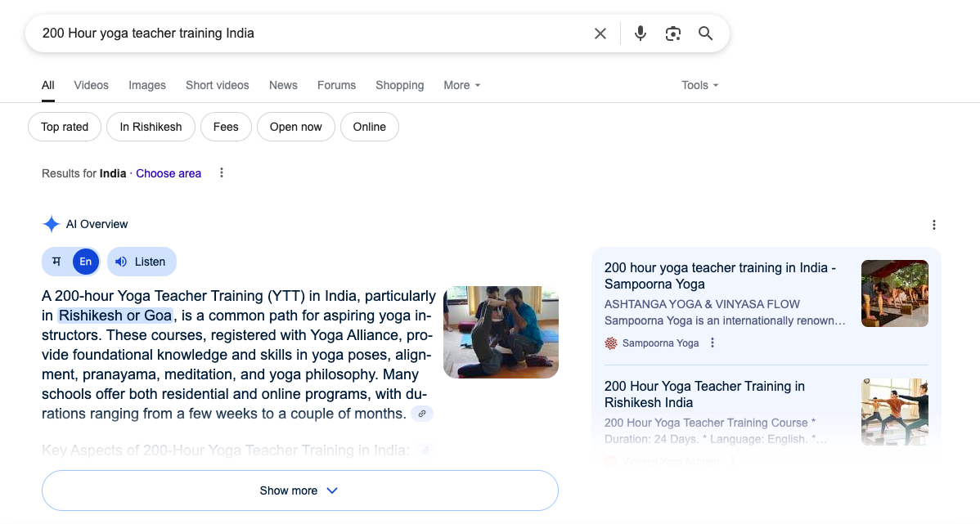Go to the Videos tab
Screen dimensions: 980x524
[x=91, y=85]
